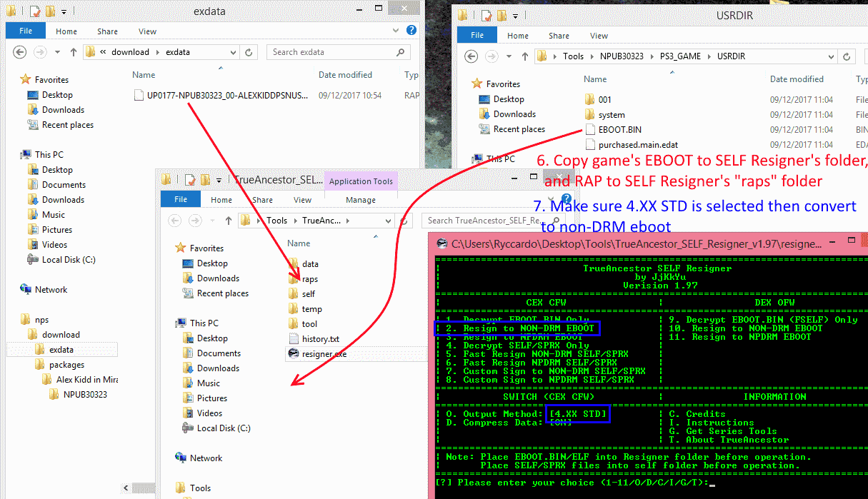
Task: Click PS3_GAME breadcrumb in USRDIR path
Action: click(679, 56)
